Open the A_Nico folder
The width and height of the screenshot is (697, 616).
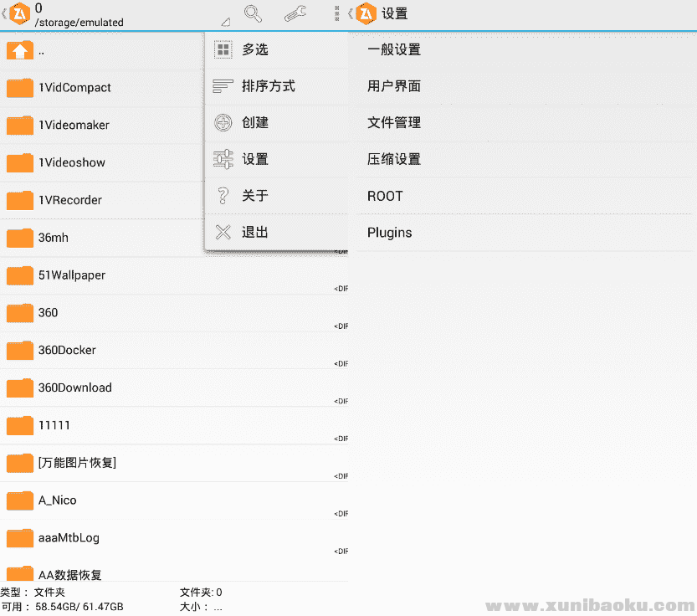point(58,501)
